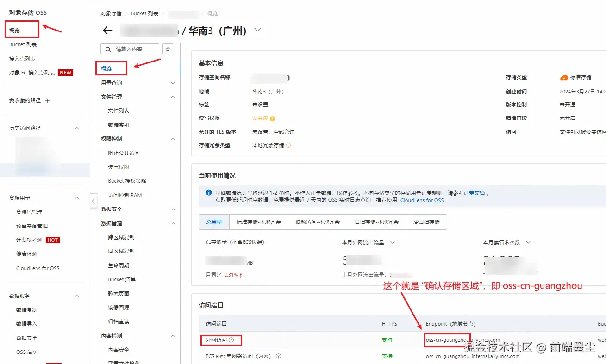Expand the 数据安全 section
Screen dimensions: 606x364
[173, 209]
